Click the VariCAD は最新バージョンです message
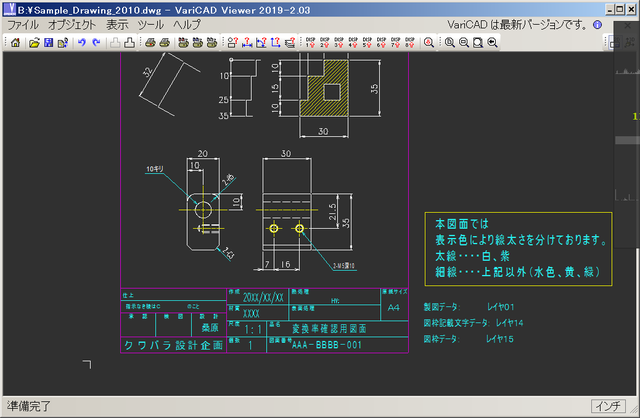The image size is (640, 418). (x=517, y=25)
